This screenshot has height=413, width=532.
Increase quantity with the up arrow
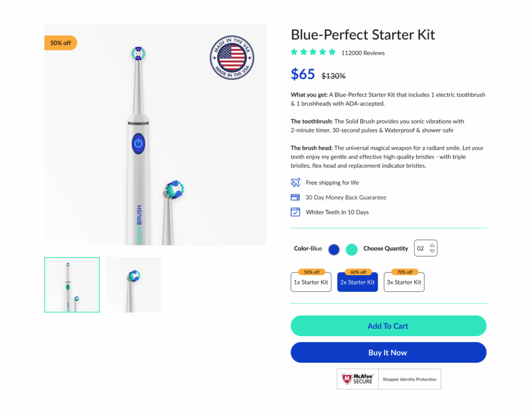pyautogui.click(x=432, y=245)
